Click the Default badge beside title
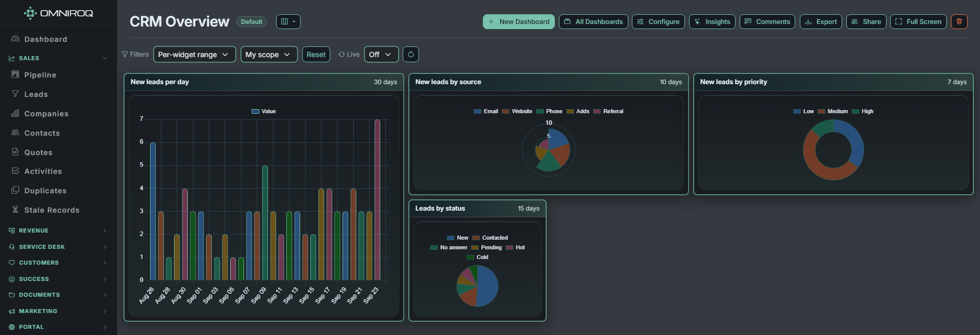This screenshot has height=335, width=980. tap(252, 22)
